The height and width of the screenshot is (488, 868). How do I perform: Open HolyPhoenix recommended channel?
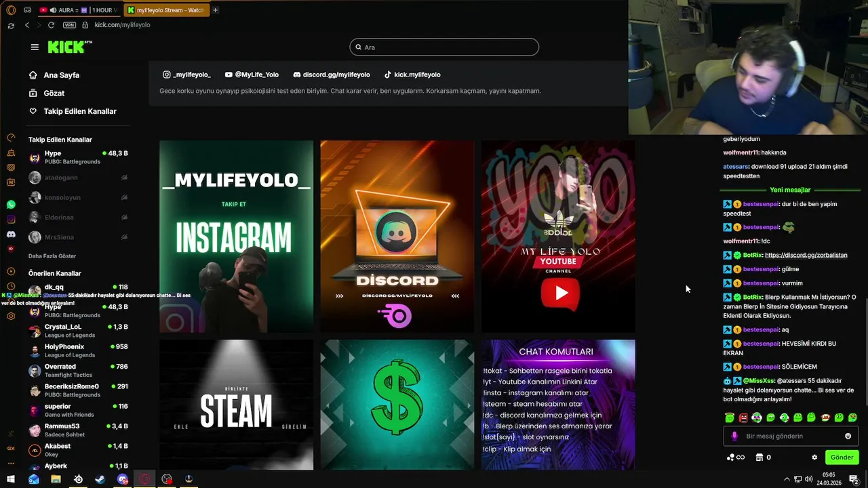coord(78,350)
